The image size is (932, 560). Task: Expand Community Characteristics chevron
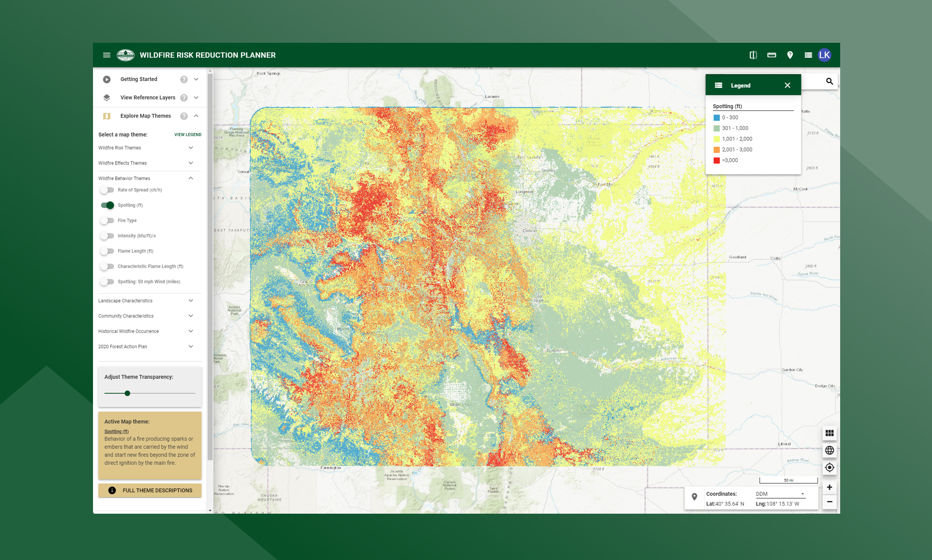tap(191, 316)
